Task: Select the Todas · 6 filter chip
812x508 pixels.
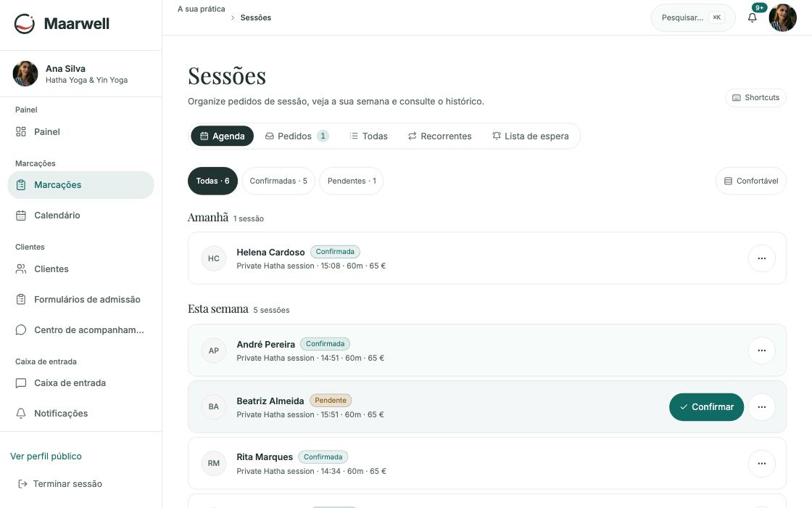Action: point(212,181)
